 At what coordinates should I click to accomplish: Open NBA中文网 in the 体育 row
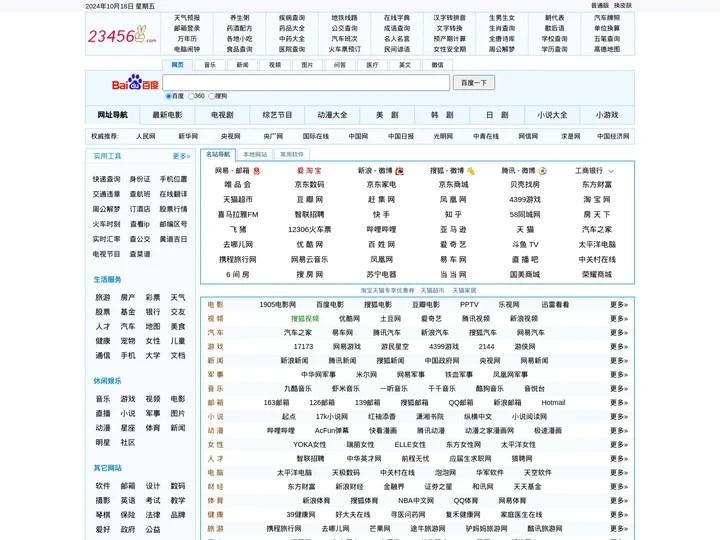(x=416, y=501)
